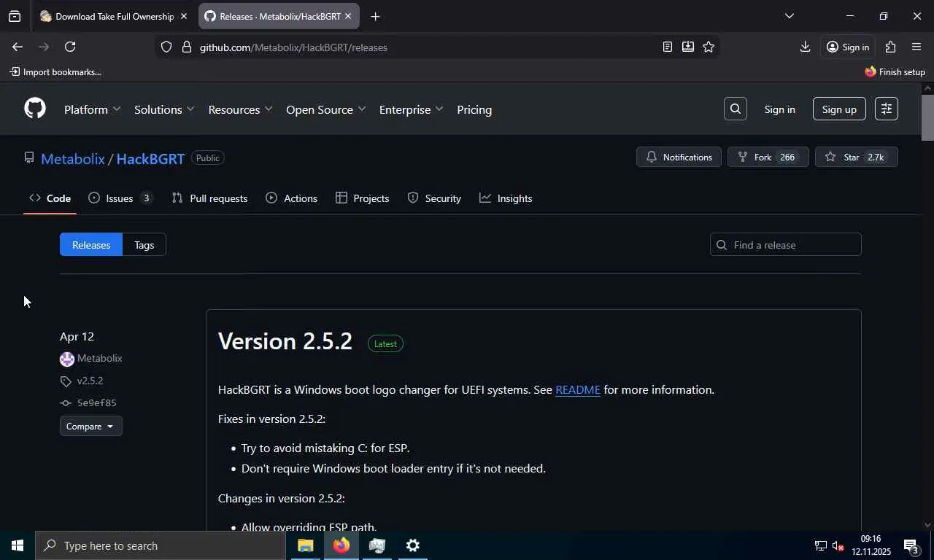Click the Notifications button
Image resolution: width=934 pixels, height=560 pixels.
tap(679, 157)
